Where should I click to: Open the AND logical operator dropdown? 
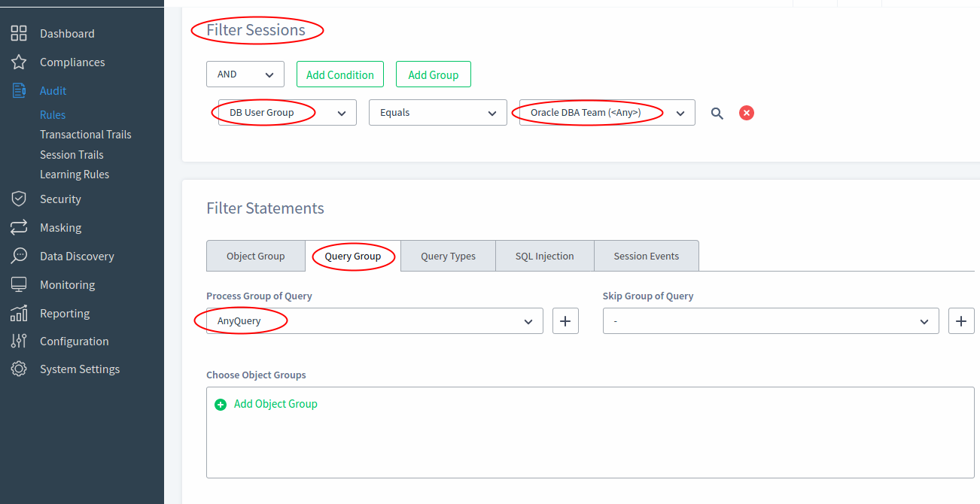coord(245,74)
